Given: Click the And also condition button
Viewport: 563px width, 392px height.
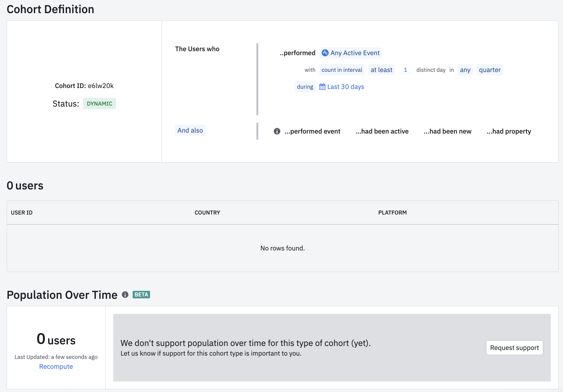Looking at the screenshot, I should 190,131.
